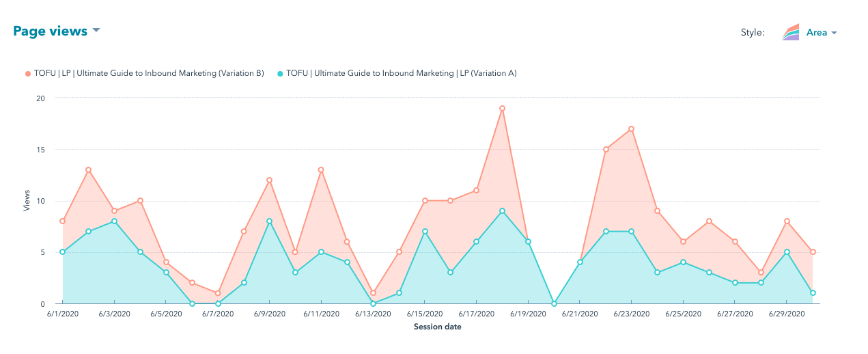Select Variation B point at 15 views

[x=606, y=149]
